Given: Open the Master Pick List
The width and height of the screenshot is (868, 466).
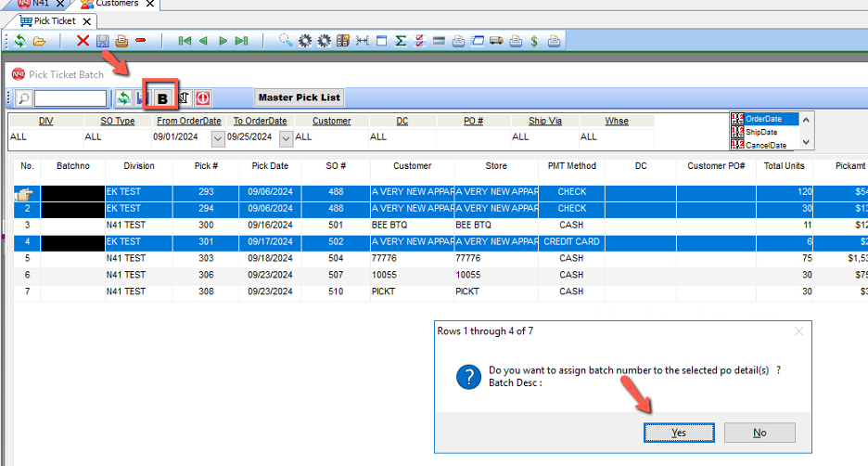Looking at the screenshot, I should pos(300,97).
